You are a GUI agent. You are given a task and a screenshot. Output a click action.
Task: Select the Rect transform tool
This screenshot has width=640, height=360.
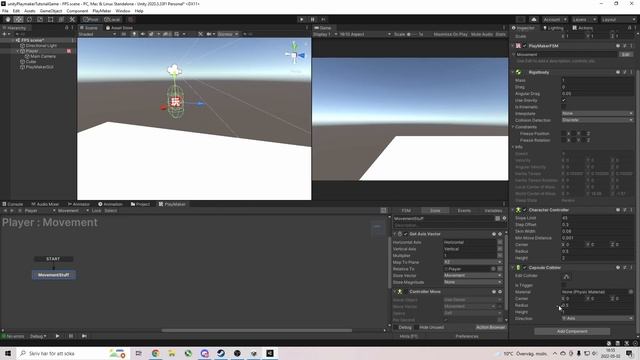pyautogui.click(x=51, y=20)
